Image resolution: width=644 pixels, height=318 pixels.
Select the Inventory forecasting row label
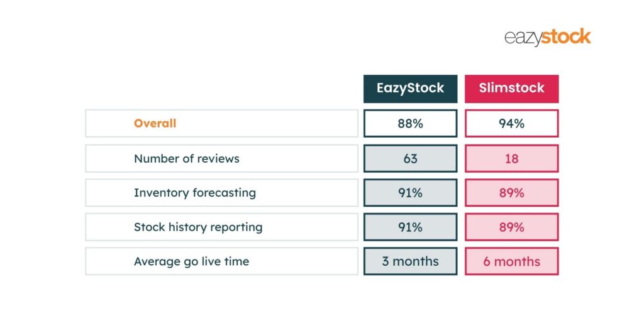pos(195,193)
